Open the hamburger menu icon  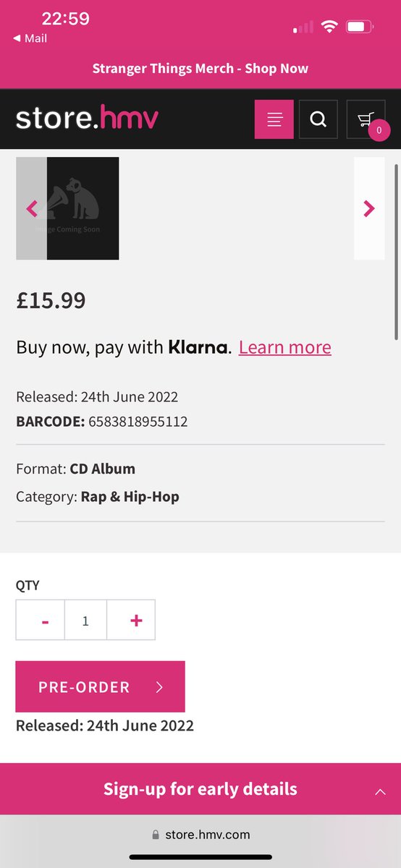pos(274,119)
